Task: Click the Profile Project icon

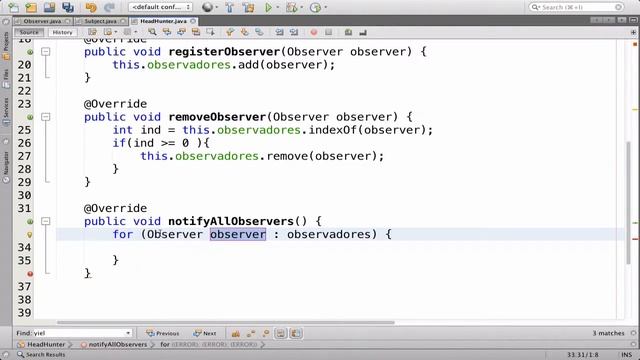Action: (x=315, y=7)
